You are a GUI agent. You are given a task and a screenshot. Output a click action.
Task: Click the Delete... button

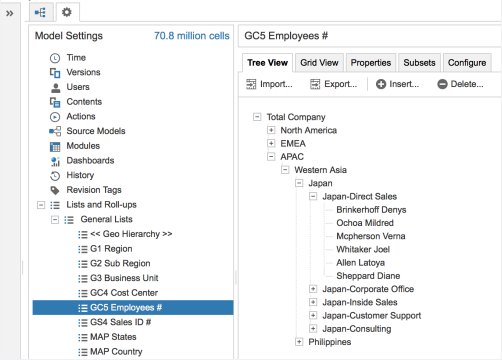(x=460, y=84)
